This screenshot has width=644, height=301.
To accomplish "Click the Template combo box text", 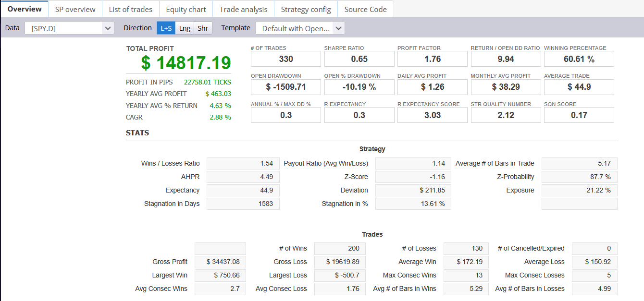I will [295, 28].
